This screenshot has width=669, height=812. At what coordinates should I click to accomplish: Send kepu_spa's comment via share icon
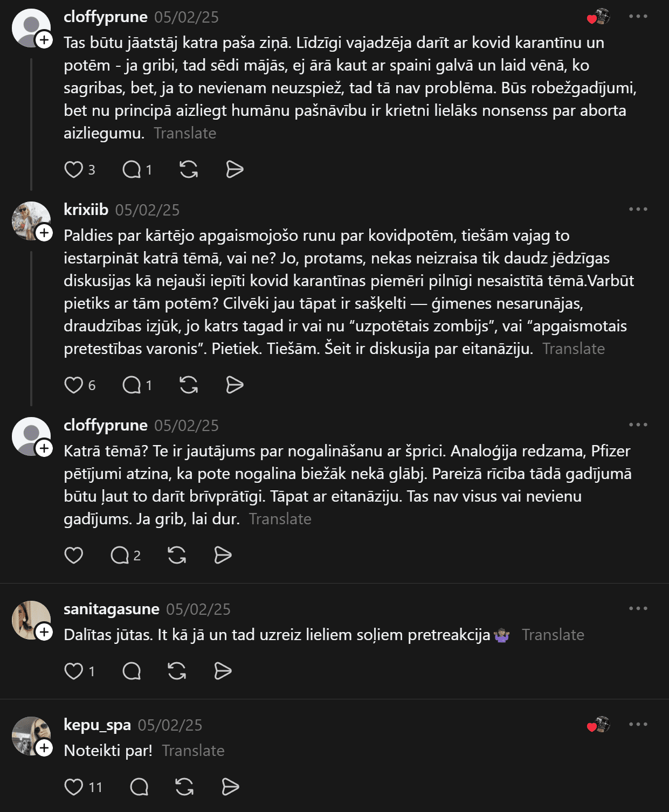coord(230,787)
